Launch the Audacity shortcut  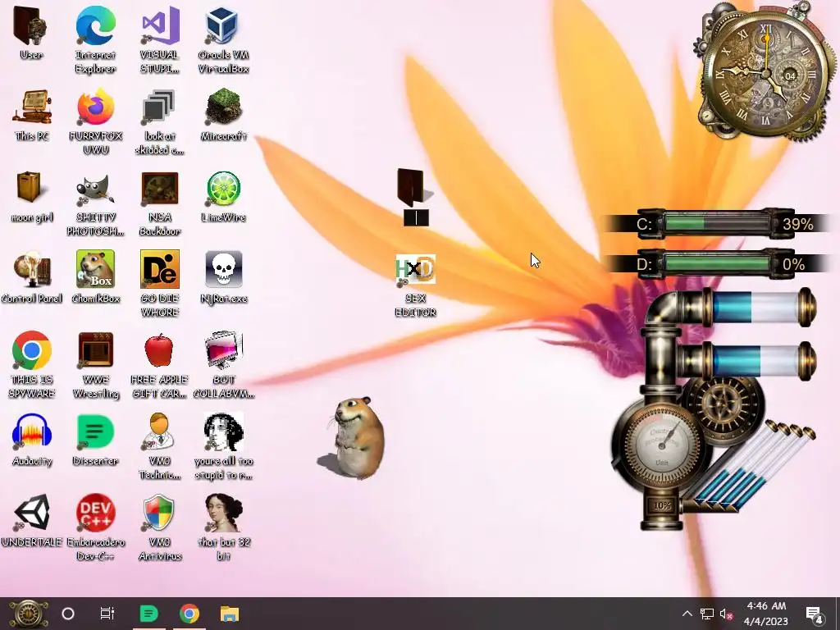(x=31, y=431)
